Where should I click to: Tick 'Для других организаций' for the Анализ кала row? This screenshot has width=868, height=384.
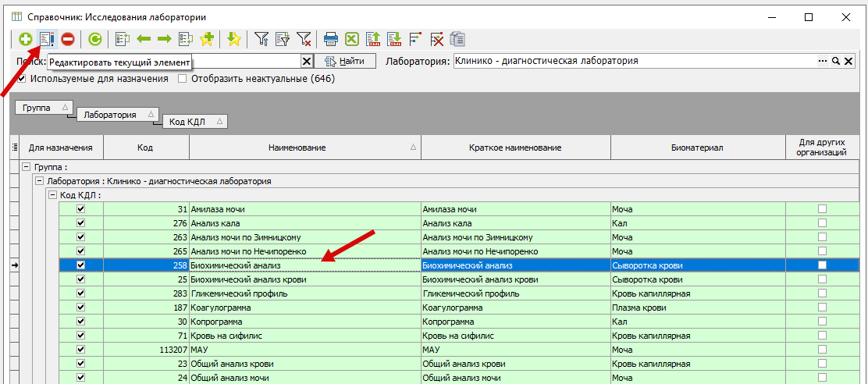point(822,223)
